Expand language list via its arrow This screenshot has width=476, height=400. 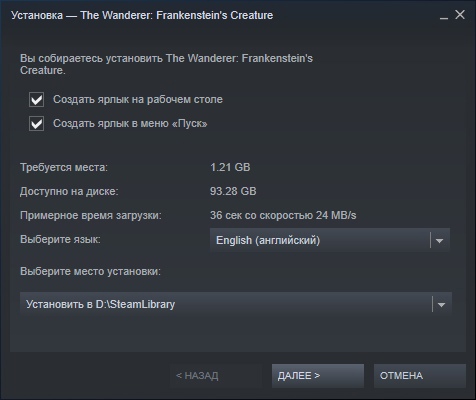[439, 240]
